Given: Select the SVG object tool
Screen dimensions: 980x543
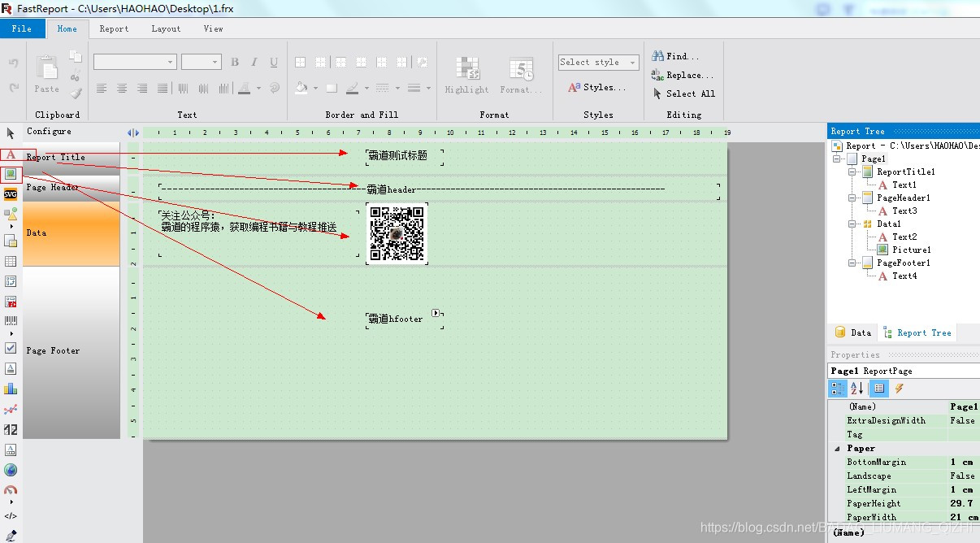Looking at the screenshot, I should [11, 193].
